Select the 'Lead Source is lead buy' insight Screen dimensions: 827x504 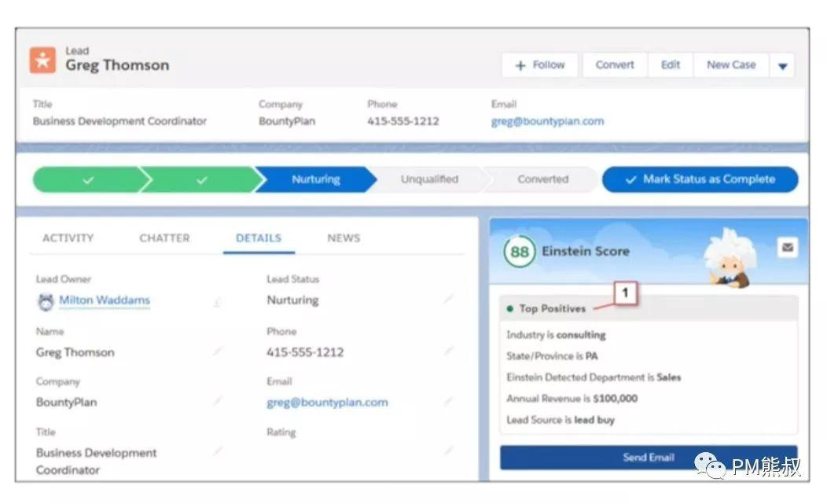click(561, 420)
